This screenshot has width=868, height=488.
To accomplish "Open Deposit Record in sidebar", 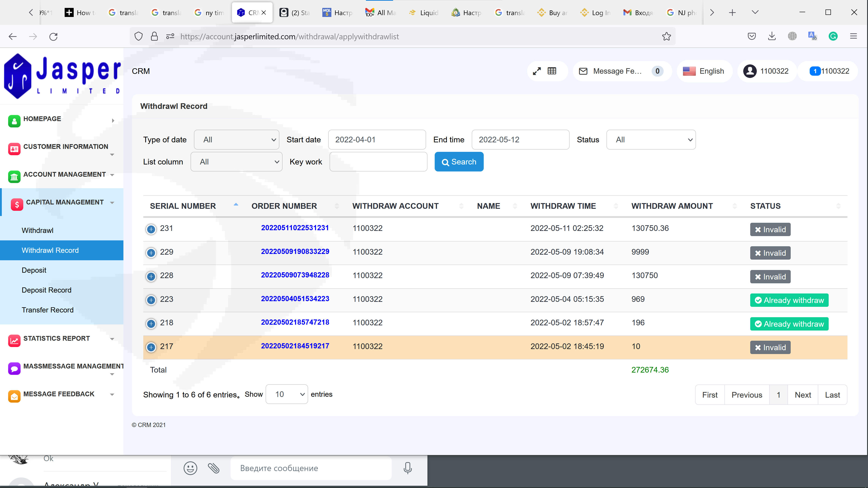I will [x=47, y=290].
